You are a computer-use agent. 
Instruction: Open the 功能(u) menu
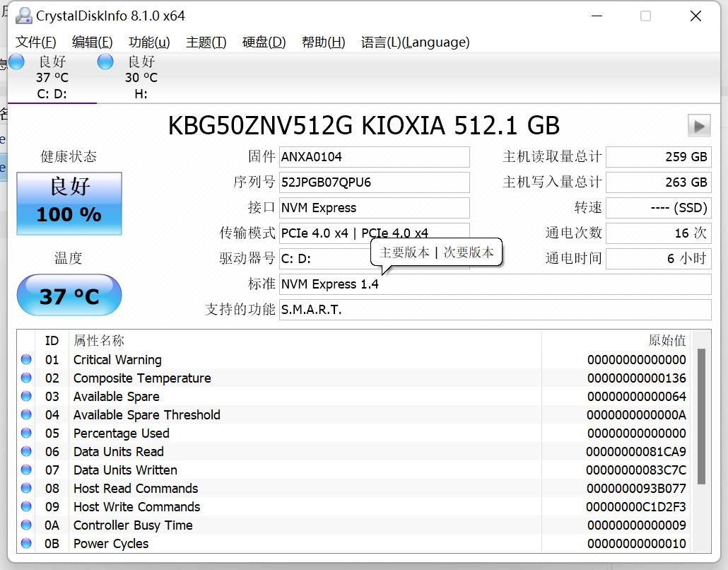pos(148,42)
